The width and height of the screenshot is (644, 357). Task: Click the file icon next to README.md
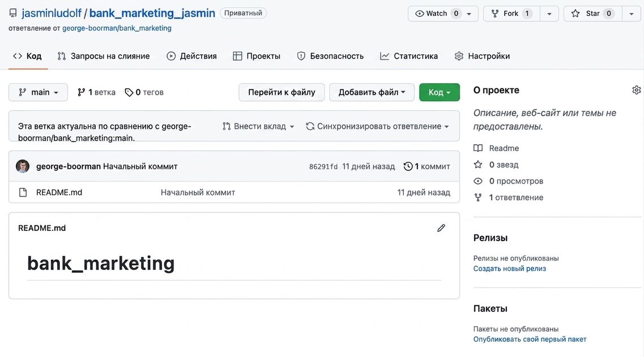point(23,192)
